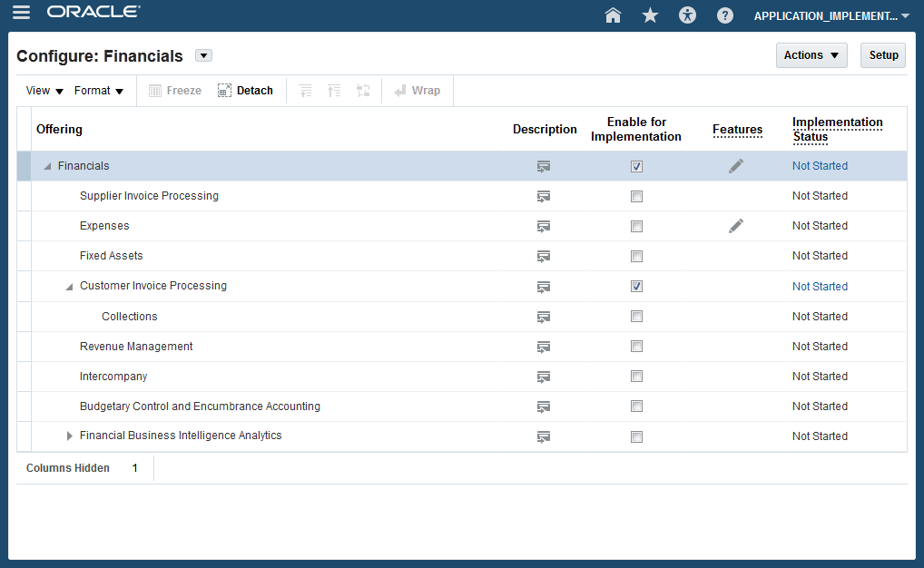Open Favorites star icon

(650, 15)
